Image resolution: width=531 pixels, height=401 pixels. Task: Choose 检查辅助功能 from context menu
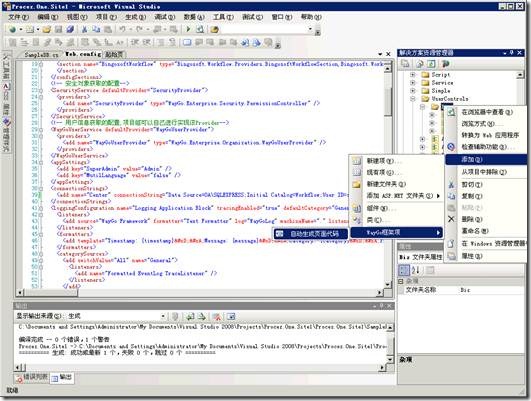[486, 147]
